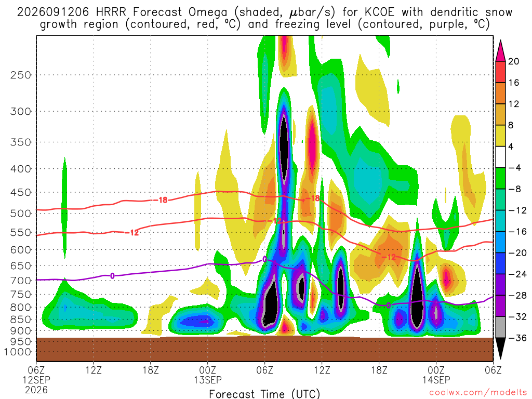Click the brown terrain band below 950
Image resolution: width=532 pixels, height=399 pixels.
coord(264,349)
